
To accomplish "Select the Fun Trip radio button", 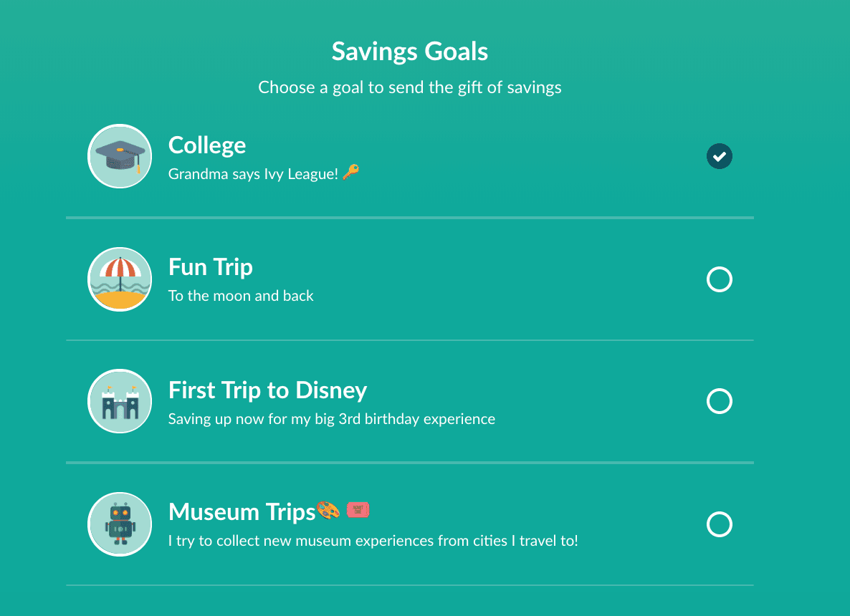I will (719, 279).
